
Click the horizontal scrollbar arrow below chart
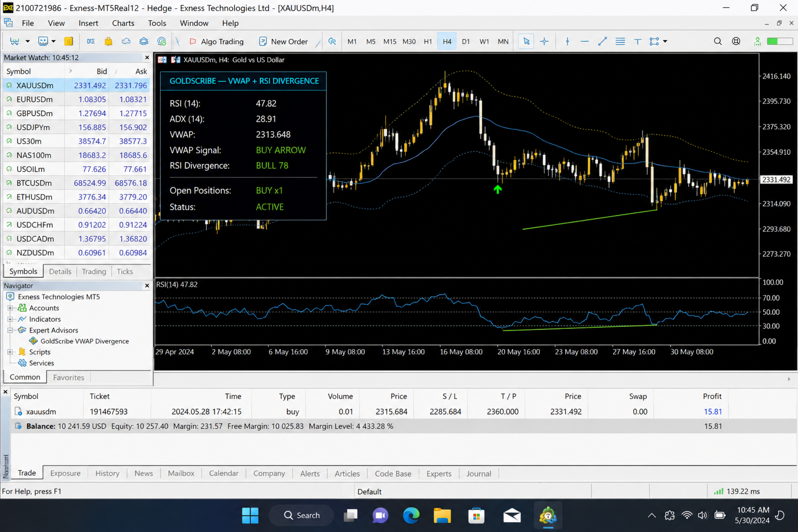click(x=789, y=379)
